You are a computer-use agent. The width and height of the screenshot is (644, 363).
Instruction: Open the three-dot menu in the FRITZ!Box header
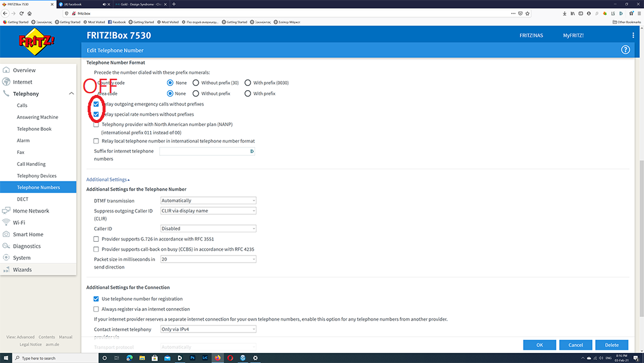pos(633,35)
